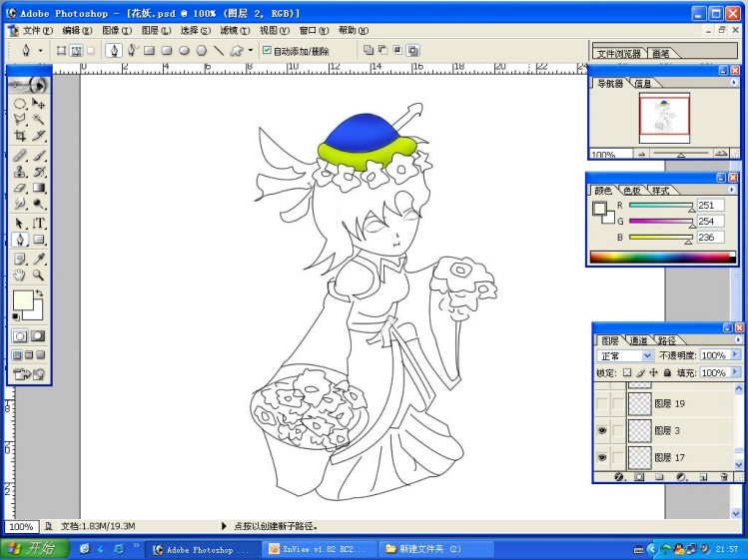Toggle lock all padlock icon
Image resolution: width=748 pixels, height=560 pixels.
coord(667,372)
